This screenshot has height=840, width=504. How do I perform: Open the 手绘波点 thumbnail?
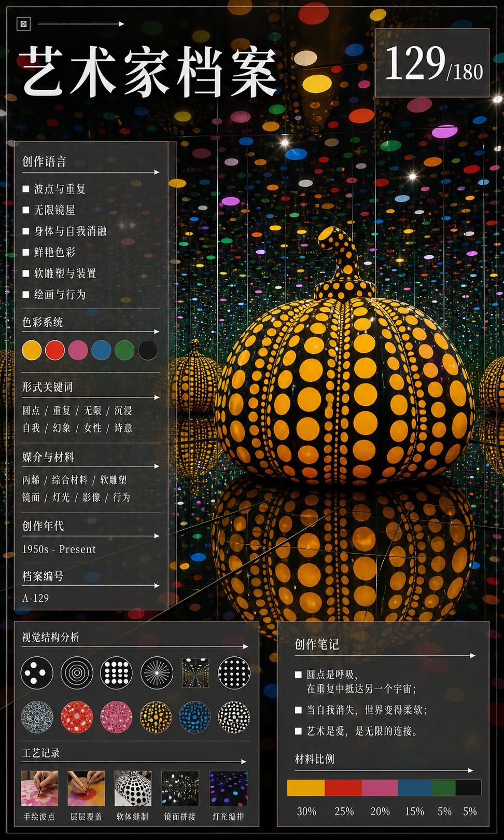point(39,788)
